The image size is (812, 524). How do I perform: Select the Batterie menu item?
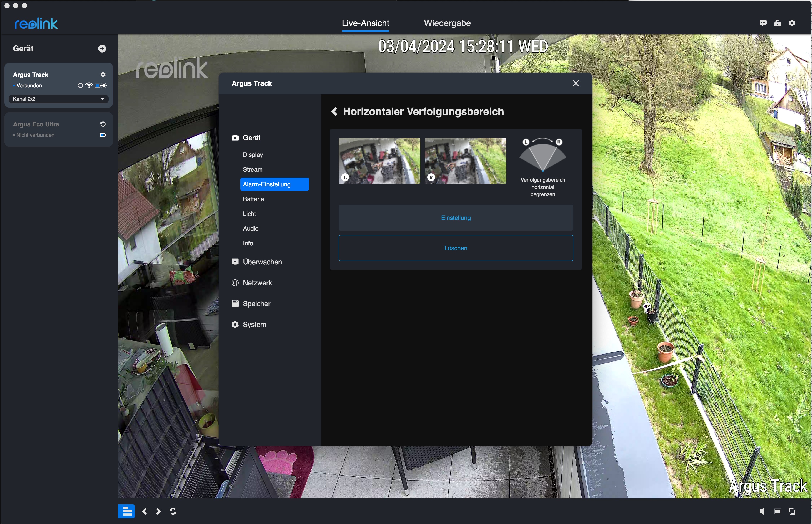click(x=253, y=199)
